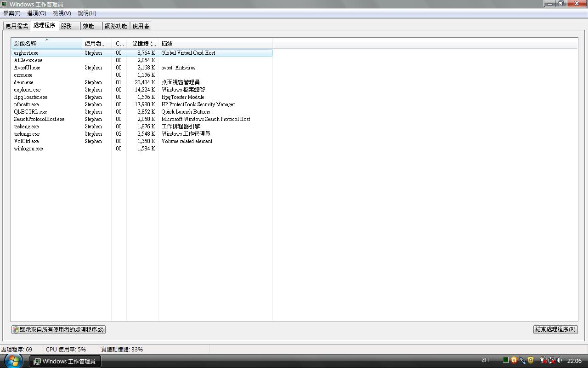The width and height of the screenshot is (588, 368).
Task: Click the ZH language indicator
Action: [485, 360]
